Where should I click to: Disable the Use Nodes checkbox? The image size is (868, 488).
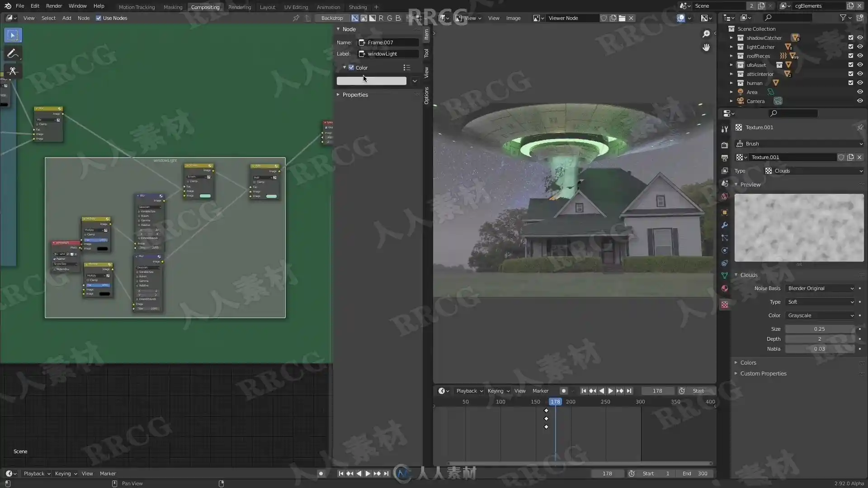click(x=99, y=18)
